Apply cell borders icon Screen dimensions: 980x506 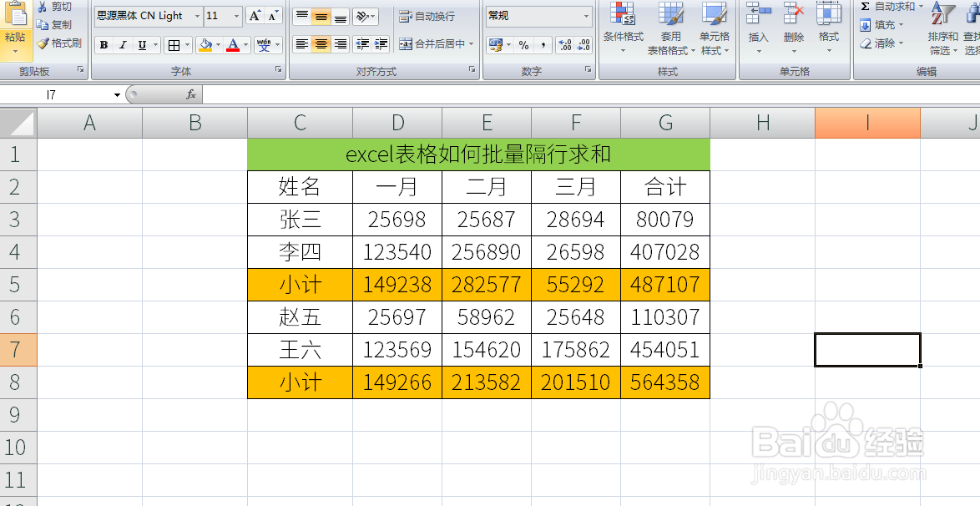(x=174, y=44)
